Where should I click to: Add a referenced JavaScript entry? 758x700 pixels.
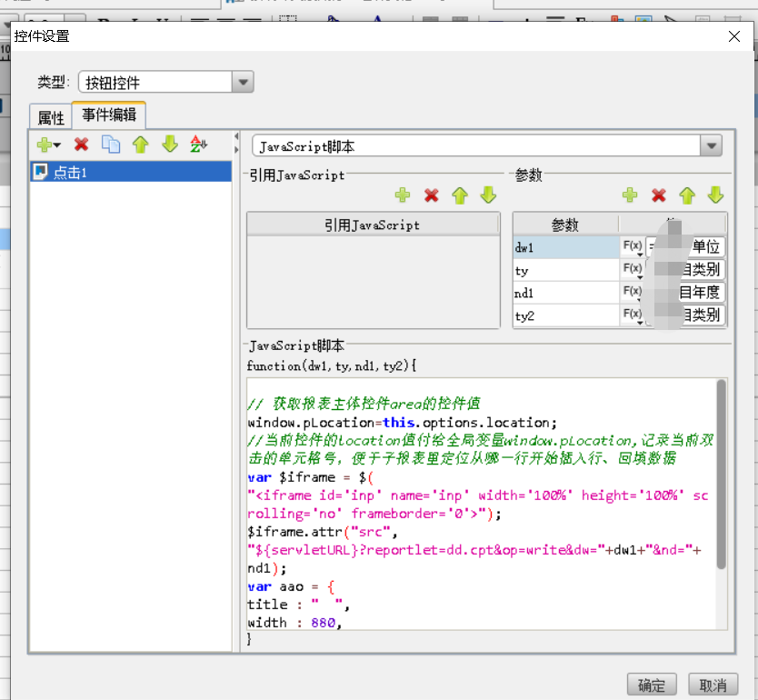tap(403, 195)
